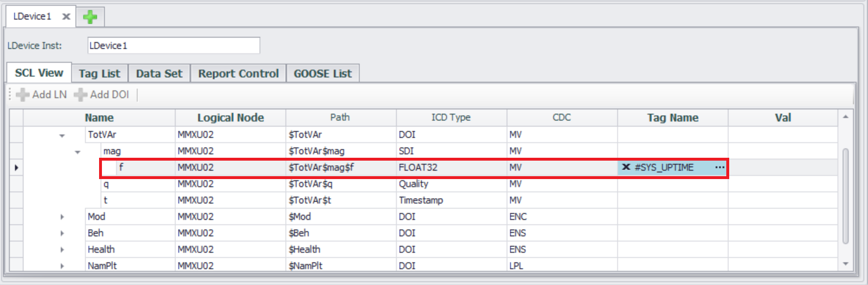Go to the Report Control tab
Screen dimensions: 868x285
[x=238, y=73]
